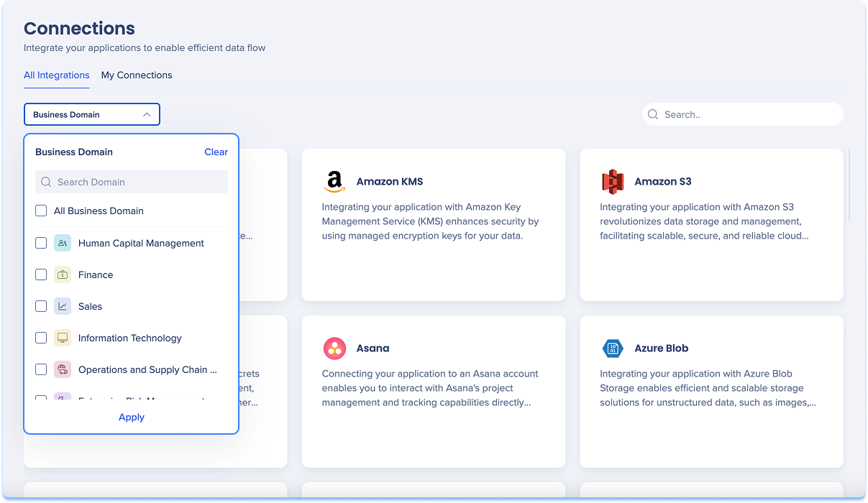Click the Information Technology monitor icon

[63, 338]
